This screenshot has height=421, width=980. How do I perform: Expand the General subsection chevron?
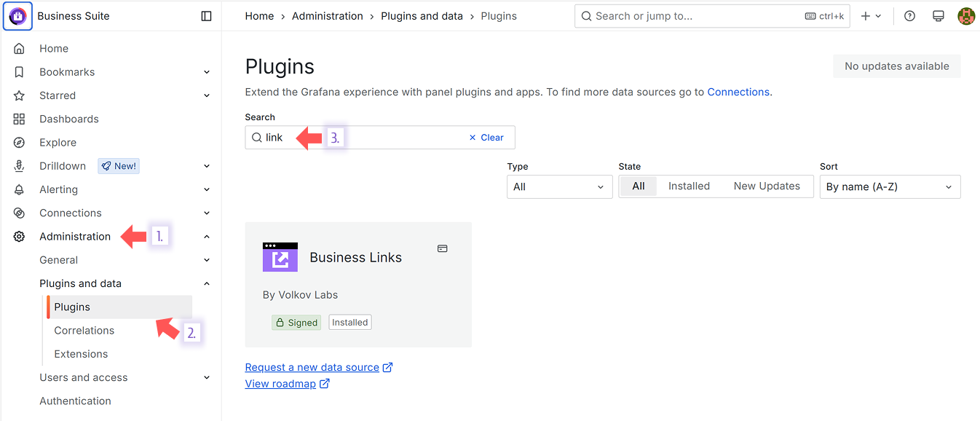click(207, 260)
